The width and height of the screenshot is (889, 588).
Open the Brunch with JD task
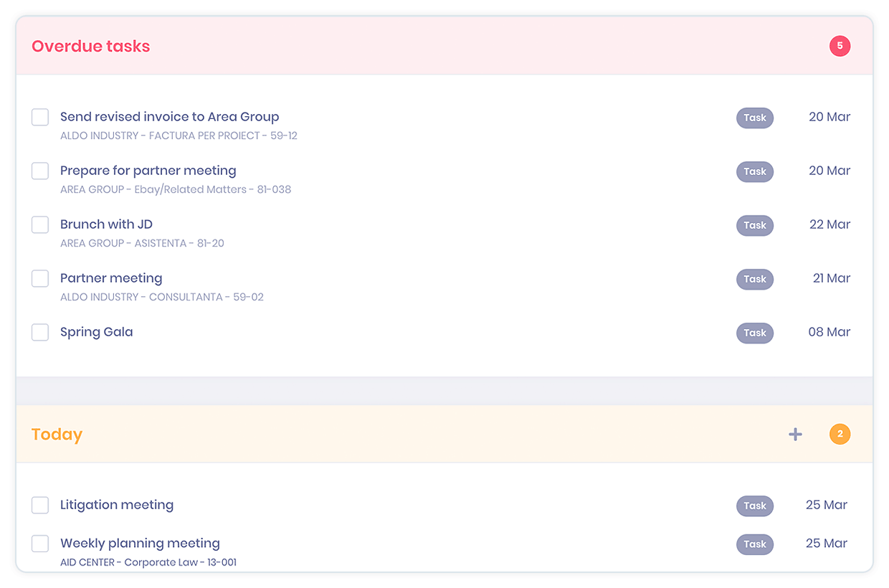(106, 224)
